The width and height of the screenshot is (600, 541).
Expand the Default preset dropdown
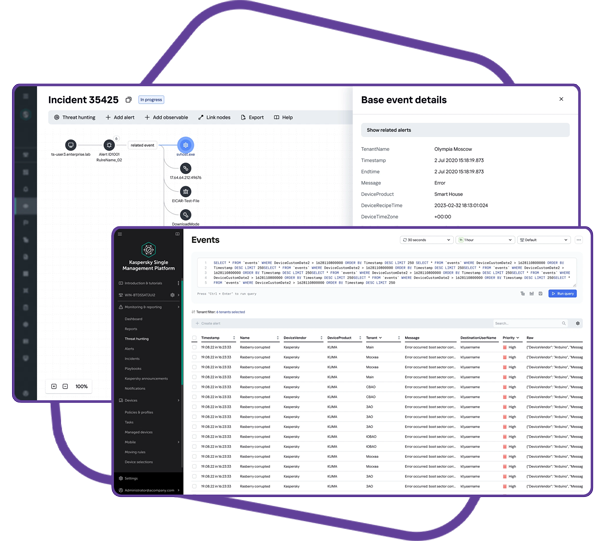[x=544, y=240]
